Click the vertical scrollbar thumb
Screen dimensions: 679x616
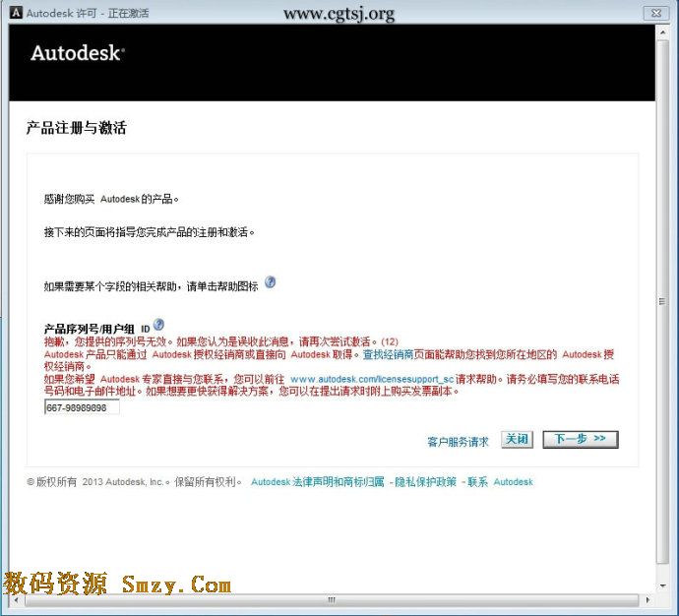662,301
